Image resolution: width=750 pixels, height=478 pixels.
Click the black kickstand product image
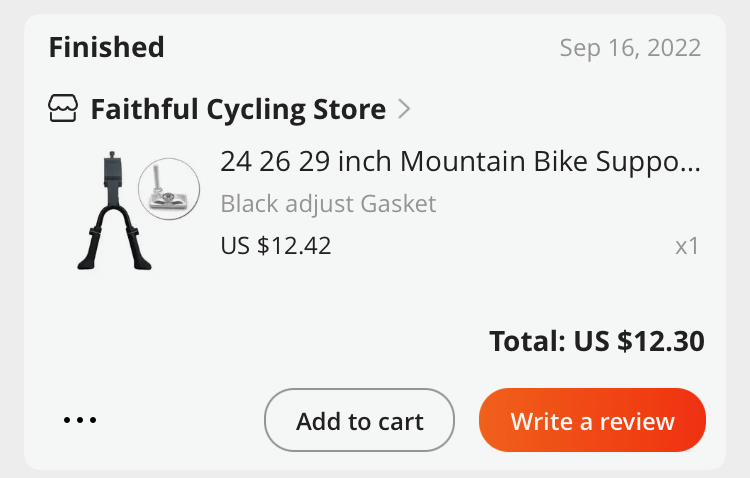(114, 211)
